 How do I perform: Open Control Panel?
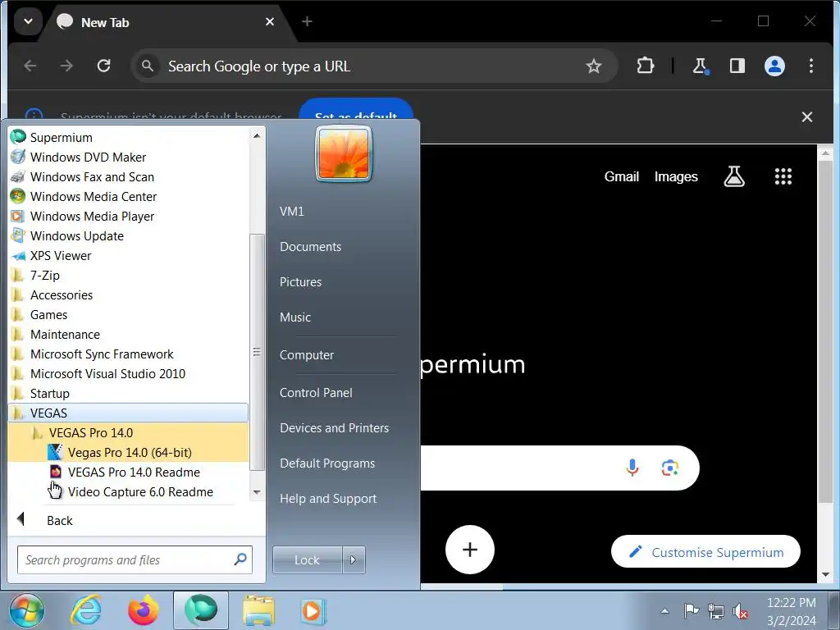316,393
